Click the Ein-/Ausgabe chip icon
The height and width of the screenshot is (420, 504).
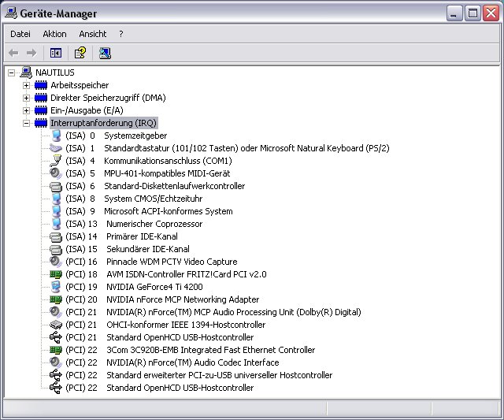41,110
